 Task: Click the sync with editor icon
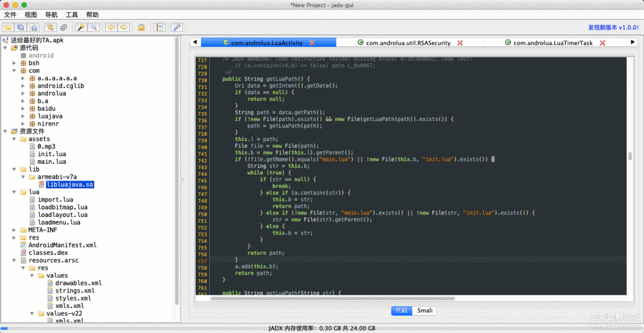click(x=50, y=27)
